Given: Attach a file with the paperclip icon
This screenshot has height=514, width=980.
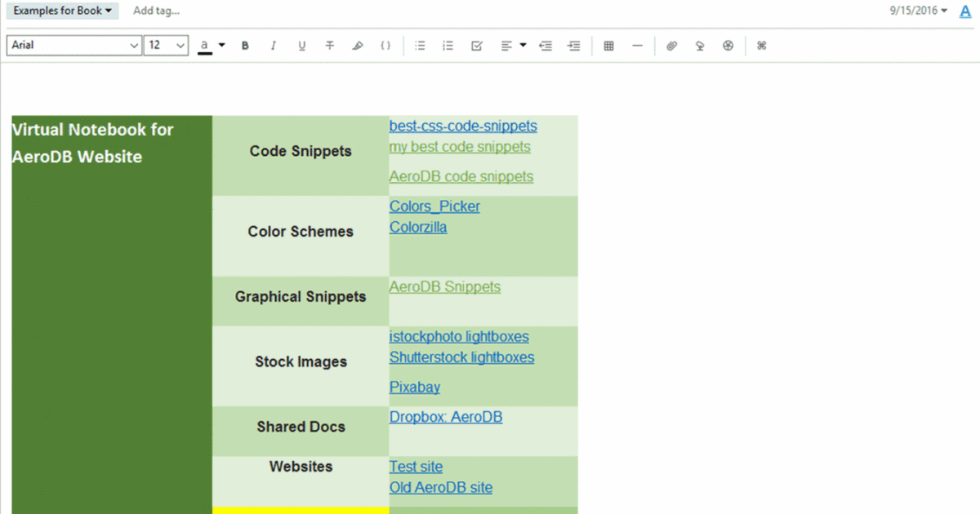Looking at the screenshot, I should [x=671, y=45].
